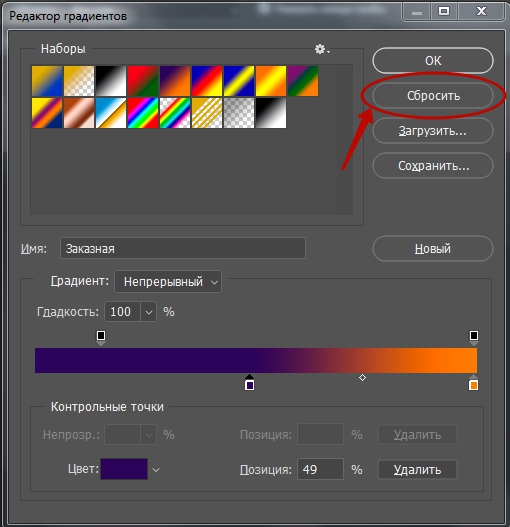This screenshot has height=527, width=510.
Task: Click the Имя field containing Заказная
Action: point(183,248)
